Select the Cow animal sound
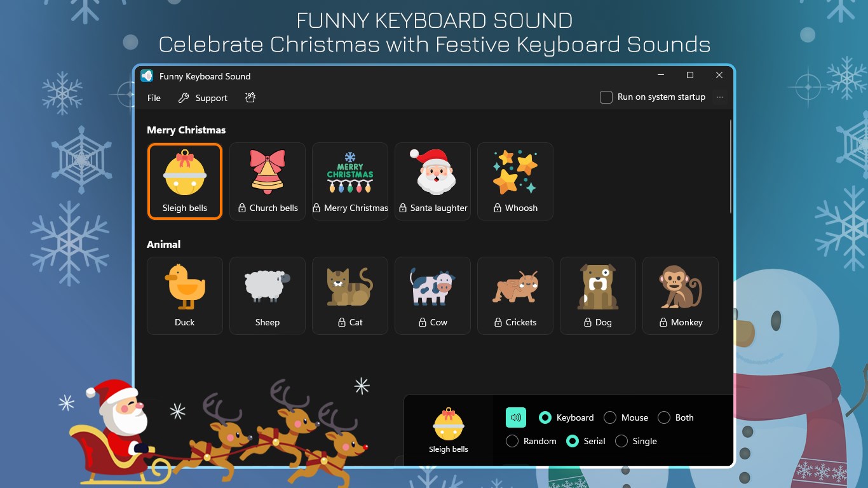 433,295
